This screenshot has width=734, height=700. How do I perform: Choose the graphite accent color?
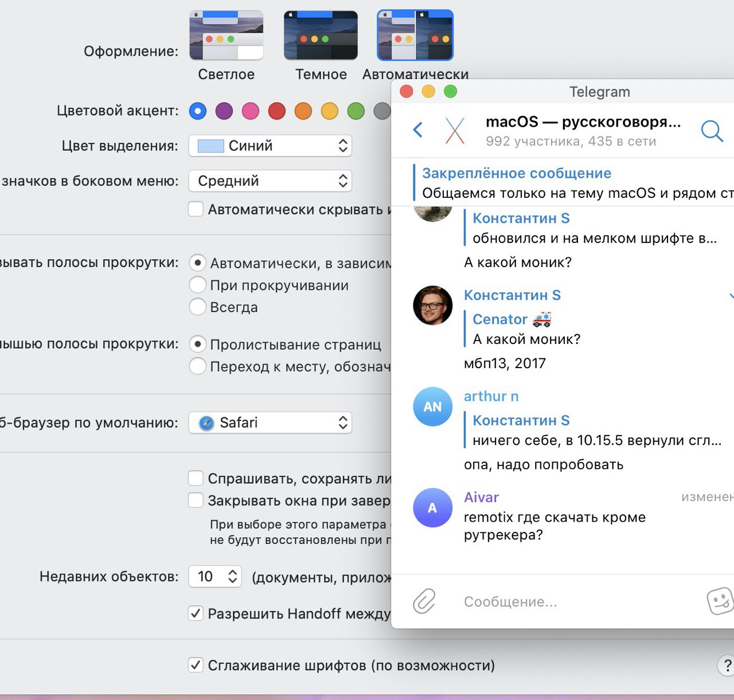[x=382, y=111]
